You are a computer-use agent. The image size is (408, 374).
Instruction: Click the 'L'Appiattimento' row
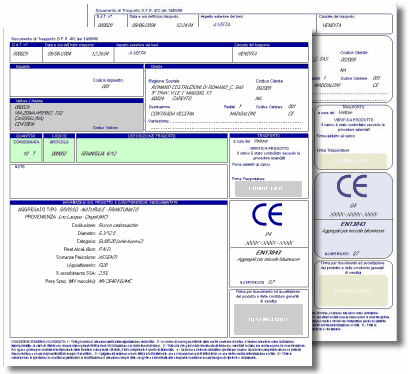(x=87, y=265)
